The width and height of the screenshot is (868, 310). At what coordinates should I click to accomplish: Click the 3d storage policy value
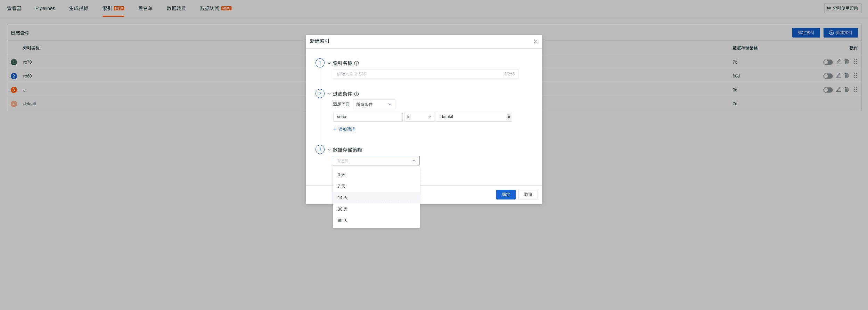tap(735, 90)
